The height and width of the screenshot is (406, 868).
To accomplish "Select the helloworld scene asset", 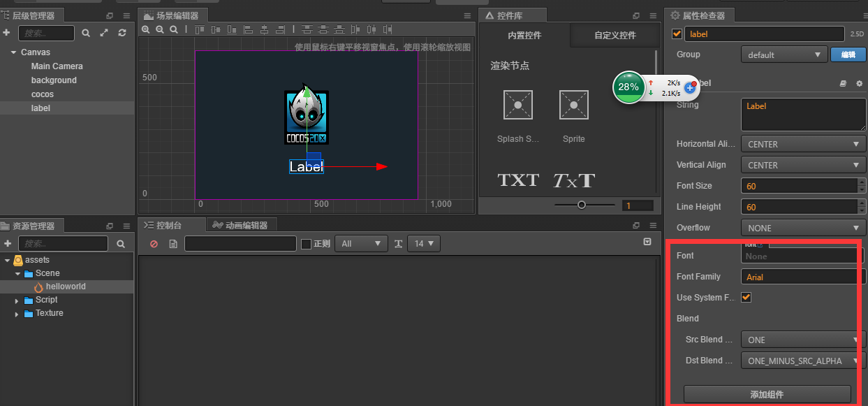I will (66, 287).
